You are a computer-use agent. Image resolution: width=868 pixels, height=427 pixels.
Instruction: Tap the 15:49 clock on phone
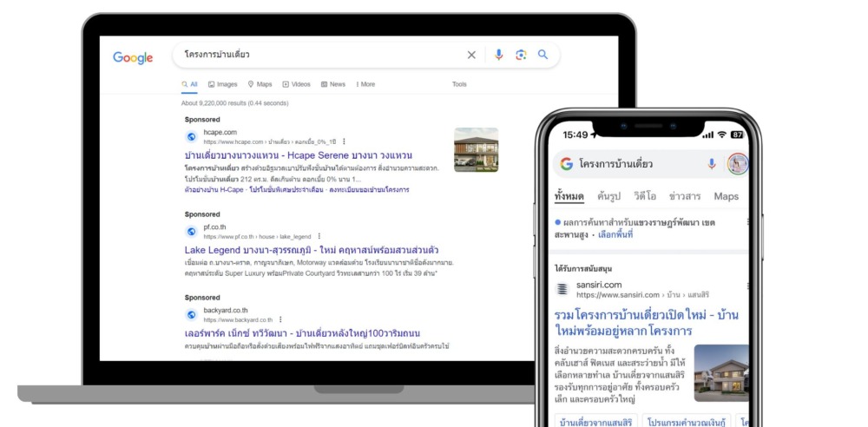click(575, 135)
